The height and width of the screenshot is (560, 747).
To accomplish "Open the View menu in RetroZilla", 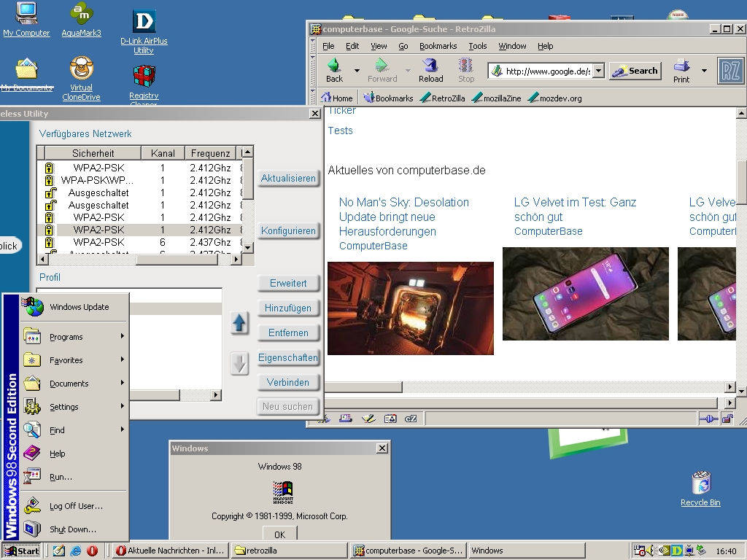I will 379,46.
